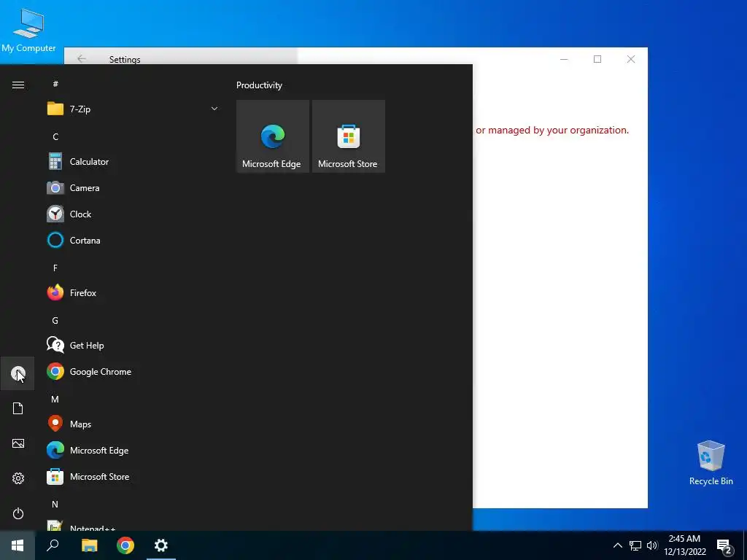Screen dimensions: 747x560
Task: Open Chrome from the taskbar
Action: [x=125, y=545]
